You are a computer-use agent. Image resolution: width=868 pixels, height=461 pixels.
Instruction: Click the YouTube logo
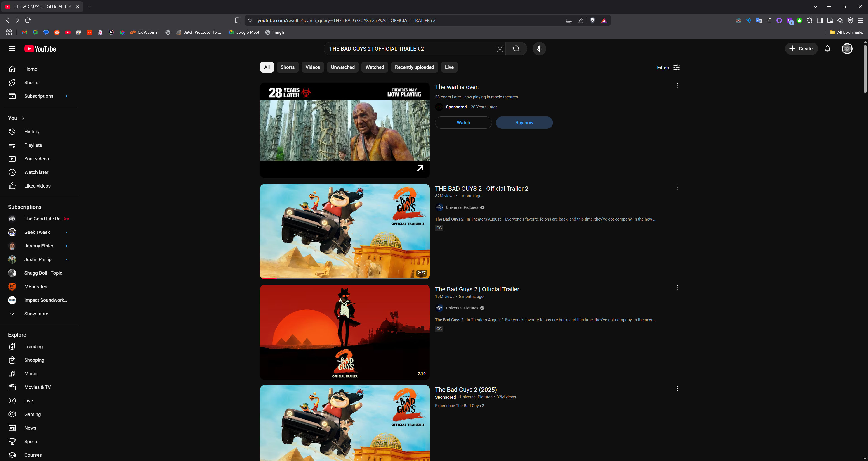(40, 49)
